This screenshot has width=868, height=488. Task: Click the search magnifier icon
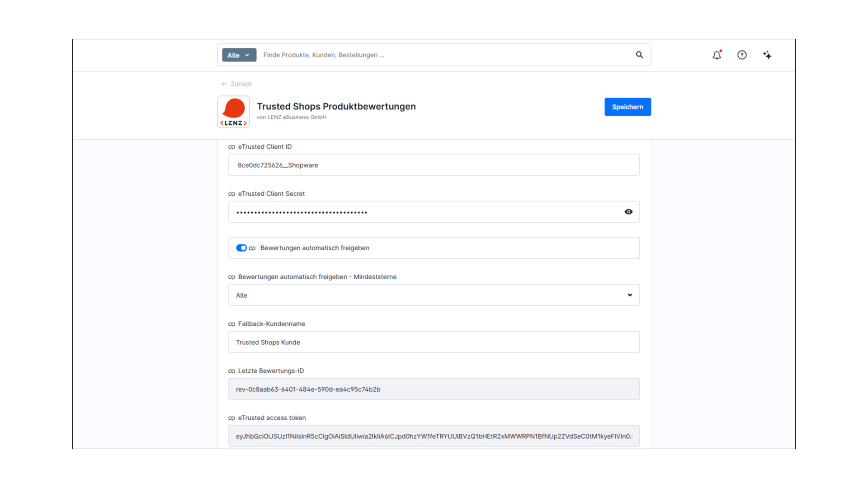639,55
